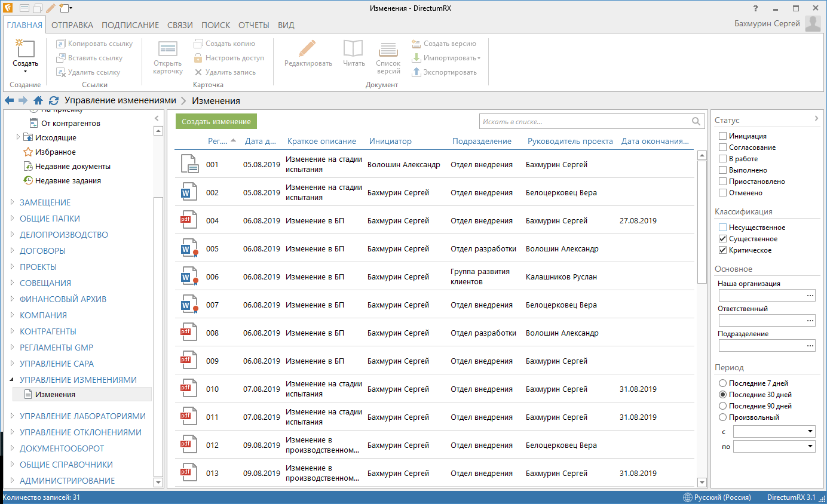The image size is (827, 504).
Task: Click Создать копию icon
Action: [x=198, y=44]
